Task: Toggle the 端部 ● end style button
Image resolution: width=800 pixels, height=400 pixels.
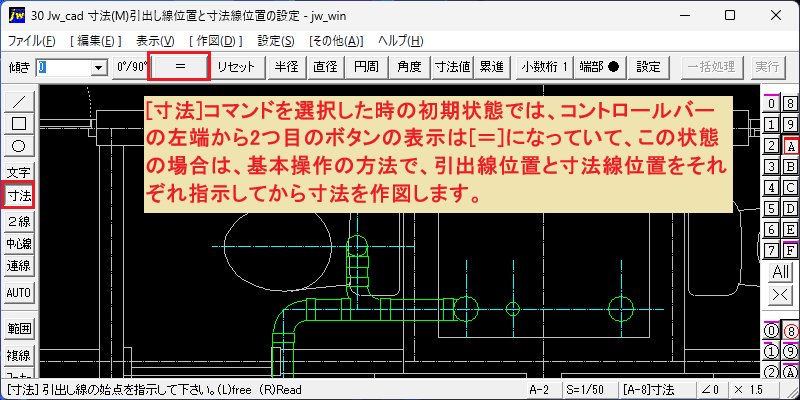Action: click(x=599, y=67)
